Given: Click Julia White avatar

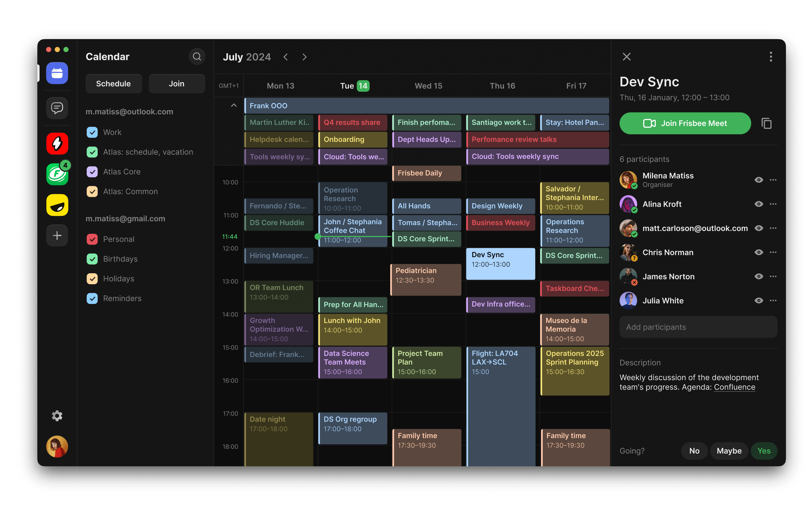Looking at the screenshot, I should 628,300.
